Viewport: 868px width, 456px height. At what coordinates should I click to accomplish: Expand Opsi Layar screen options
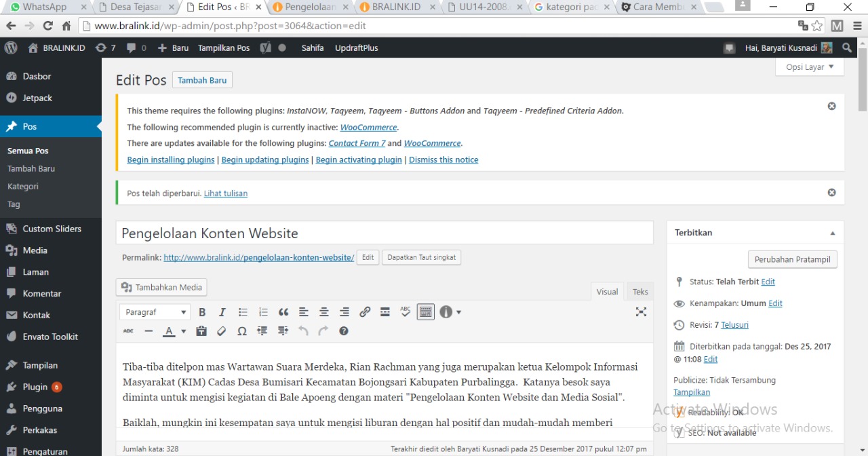pyautogui.click(x=810, y=67)
